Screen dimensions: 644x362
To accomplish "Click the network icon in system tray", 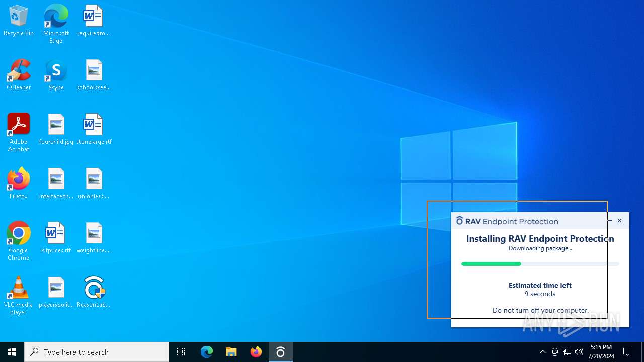I will [x=567, y=352].
